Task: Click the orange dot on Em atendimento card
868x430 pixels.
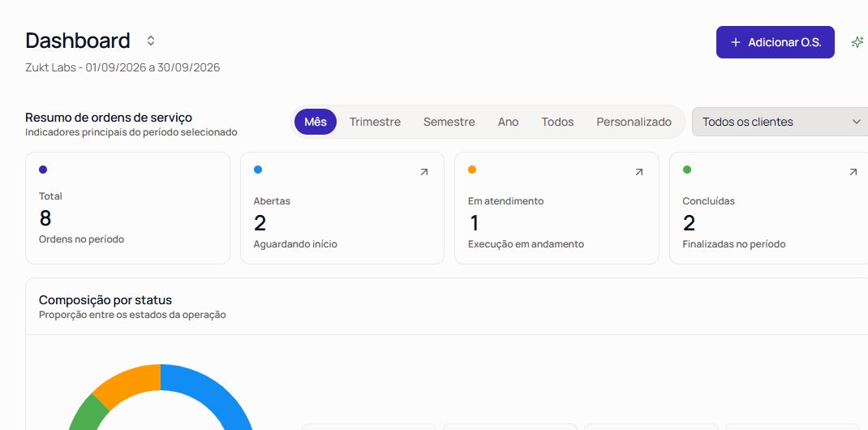Action: (x=472, y=170)
